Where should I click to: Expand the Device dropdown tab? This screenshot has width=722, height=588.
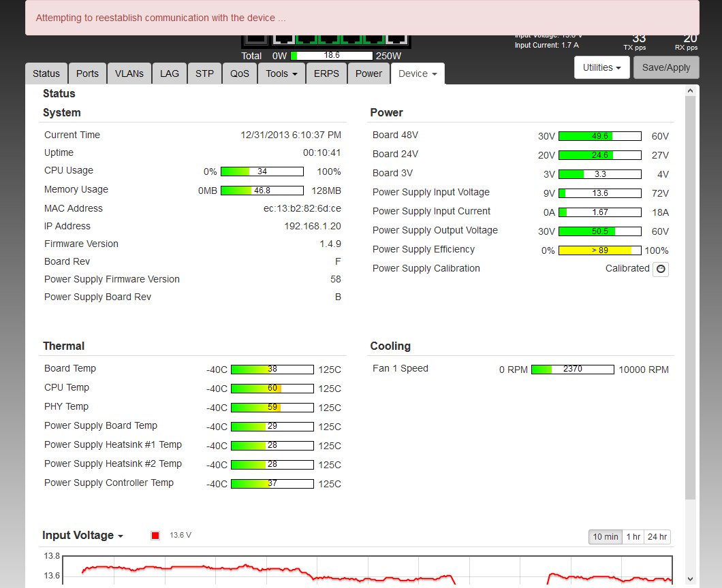(418, 73)
